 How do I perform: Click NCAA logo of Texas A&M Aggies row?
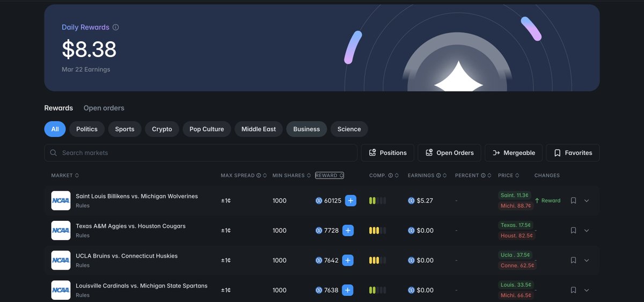click(x=61, y=231)
